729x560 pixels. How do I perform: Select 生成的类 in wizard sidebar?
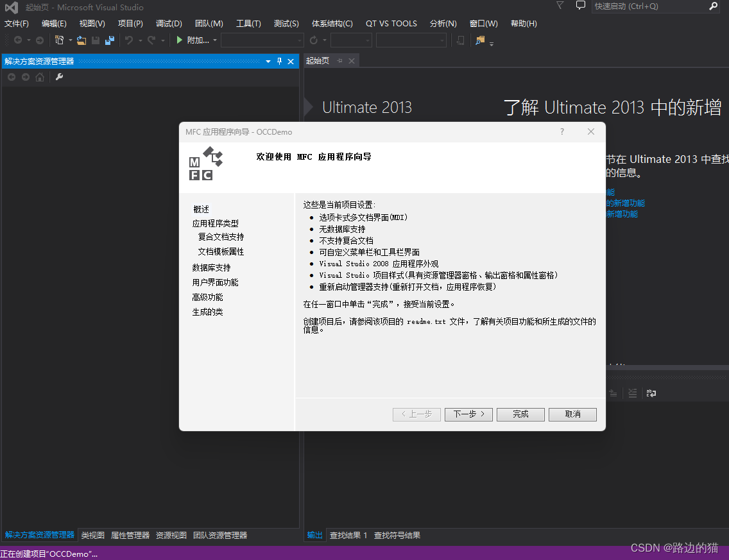(x=207, y=312)
